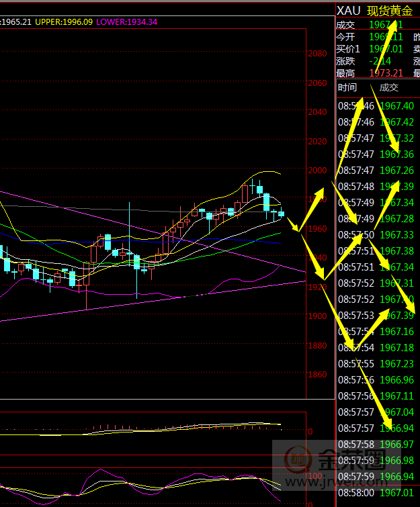The image size is (420, 507).
Task: Select the LOWER:1934.34 Bollinger band label
Action: (x=126, y=22)
